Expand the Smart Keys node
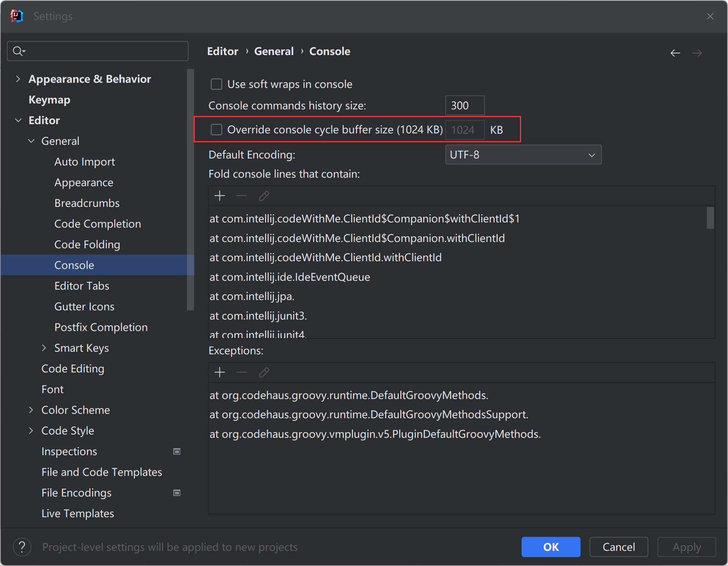This screenshot has width=728, height=566. pos(44,348)
